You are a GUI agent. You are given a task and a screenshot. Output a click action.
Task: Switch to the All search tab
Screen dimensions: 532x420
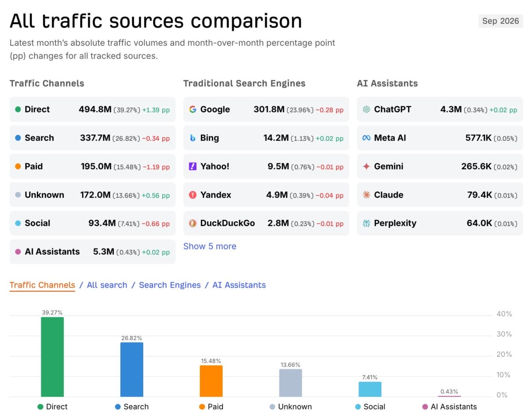107,285
